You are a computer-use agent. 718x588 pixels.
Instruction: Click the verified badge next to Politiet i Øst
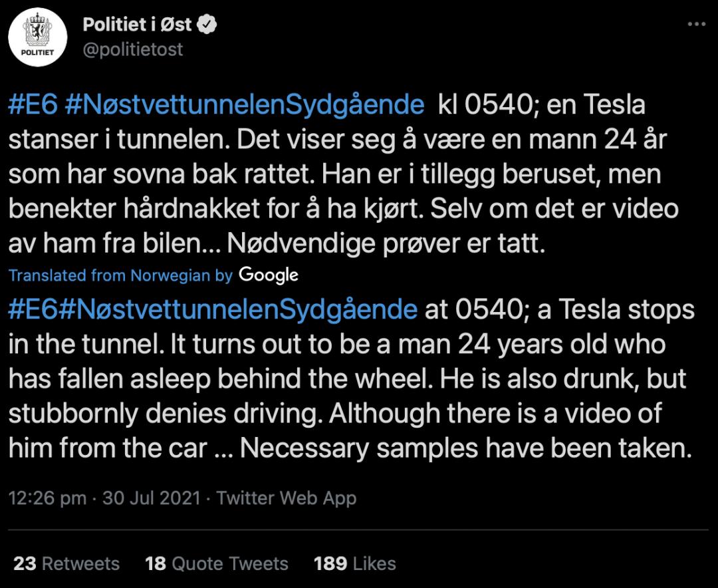209,25
